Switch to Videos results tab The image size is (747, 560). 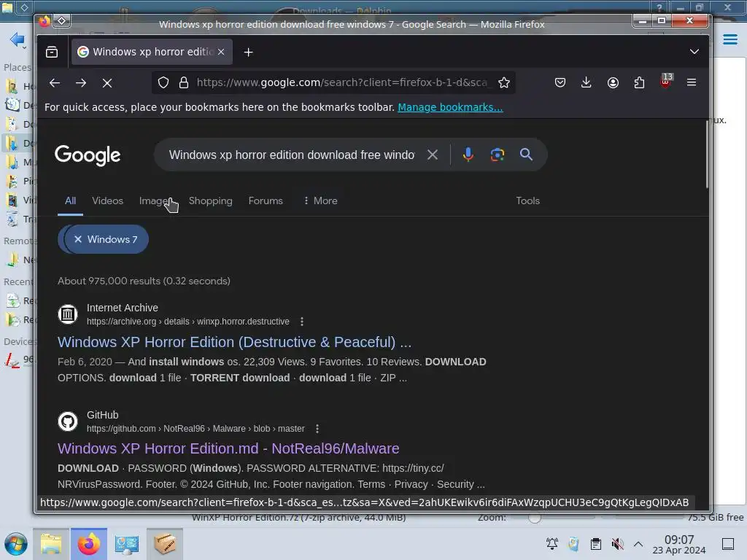(107, 201)
